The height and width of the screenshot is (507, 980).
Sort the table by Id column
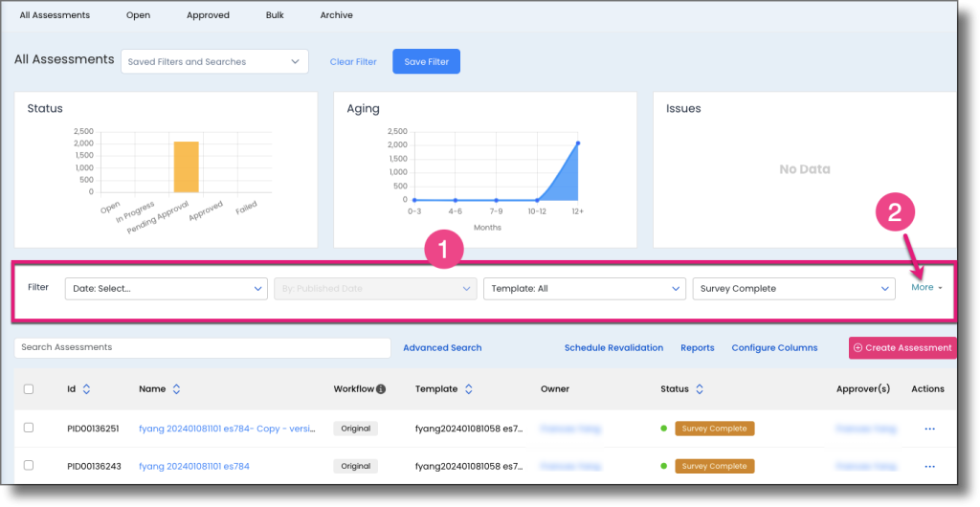tap(86, 389)
